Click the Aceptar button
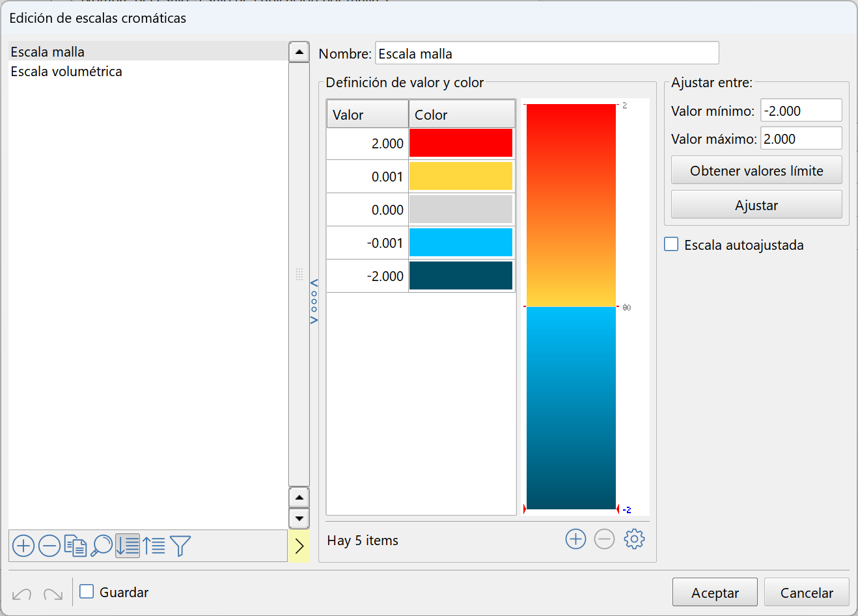 coord(714,593)
